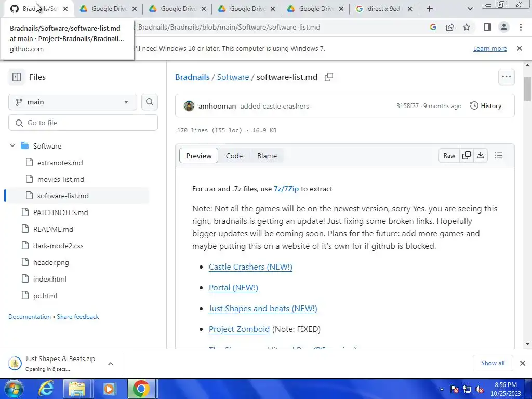Copy raw file contents icon
532x399 pixels.
point(467,155)
